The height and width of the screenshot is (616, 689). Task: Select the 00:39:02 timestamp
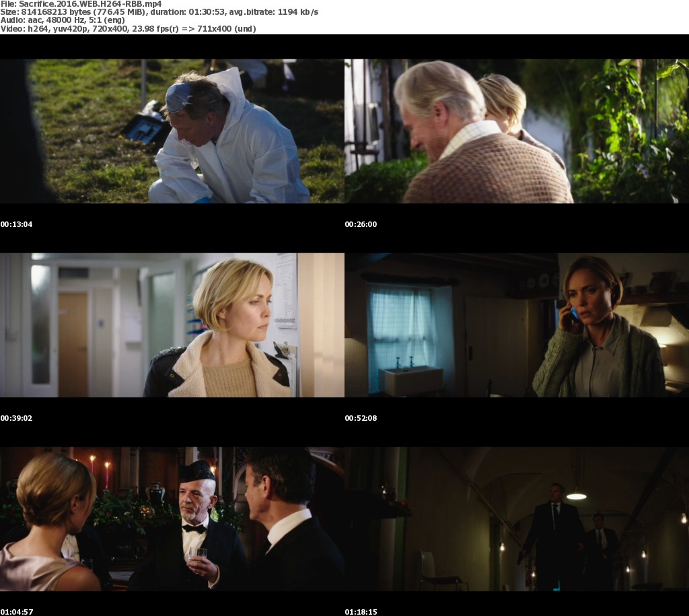pos(16,418)
